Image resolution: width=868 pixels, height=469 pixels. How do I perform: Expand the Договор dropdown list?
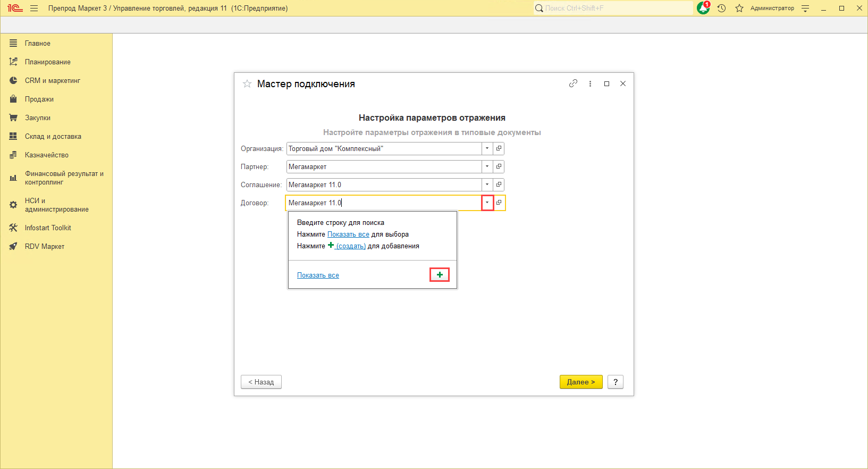487,203
